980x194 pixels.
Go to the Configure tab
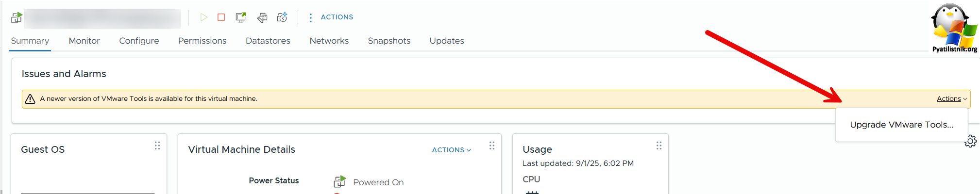[x=139, y=41]
